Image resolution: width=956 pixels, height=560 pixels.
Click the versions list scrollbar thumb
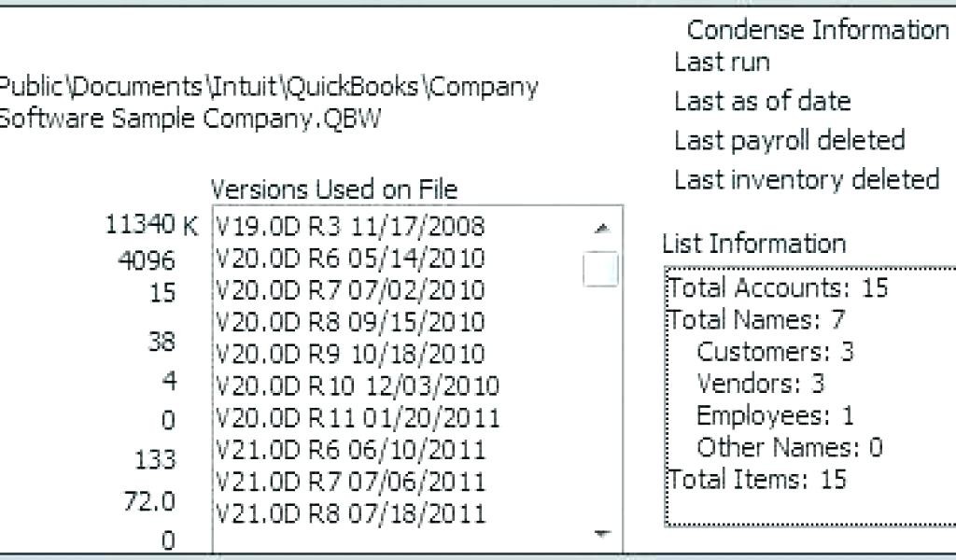(600, 268)
